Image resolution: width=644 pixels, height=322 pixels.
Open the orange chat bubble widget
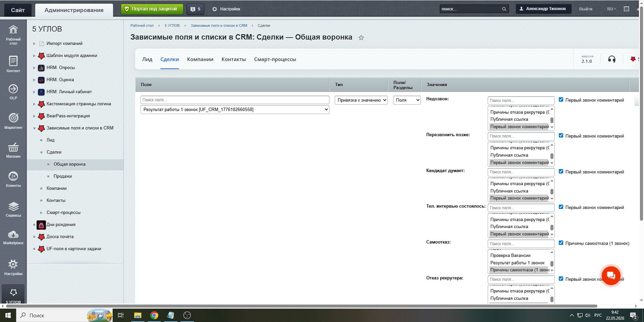611,276
